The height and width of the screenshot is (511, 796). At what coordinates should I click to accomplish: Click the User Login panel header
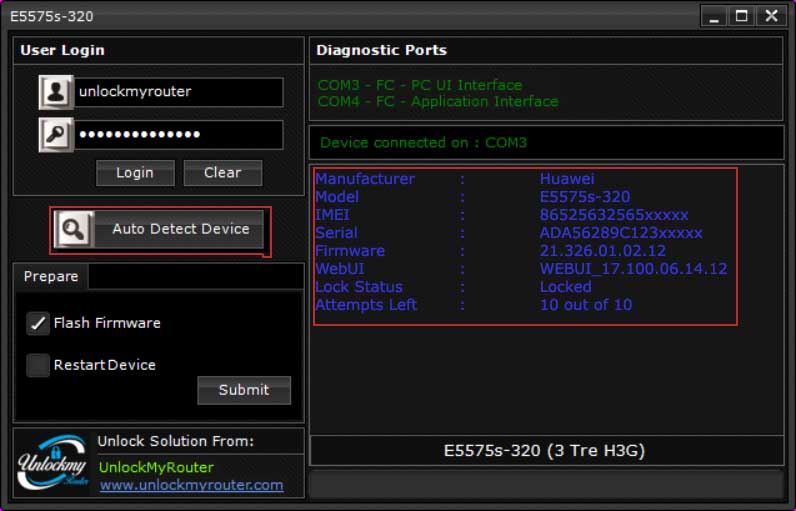[158, 50]
